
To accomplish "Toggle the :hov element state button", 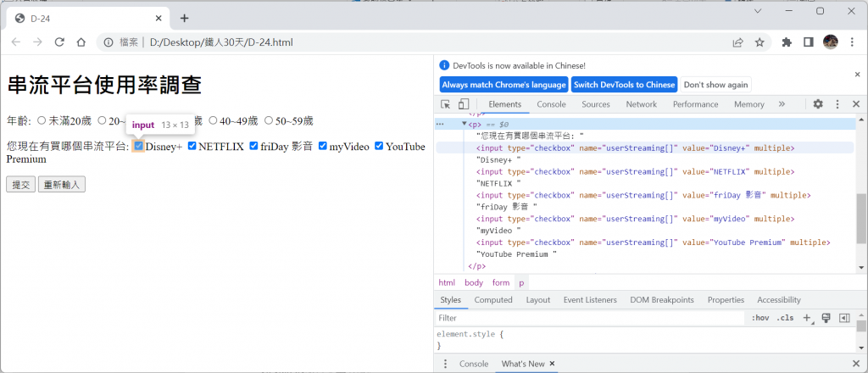I will (760, 318).
